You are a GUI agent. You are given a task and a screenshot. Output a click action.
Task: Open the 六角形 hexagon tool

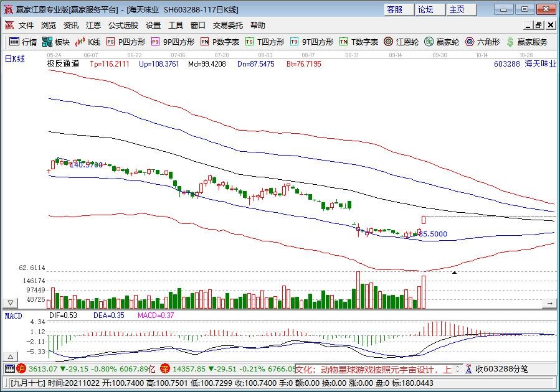[482, 42]
